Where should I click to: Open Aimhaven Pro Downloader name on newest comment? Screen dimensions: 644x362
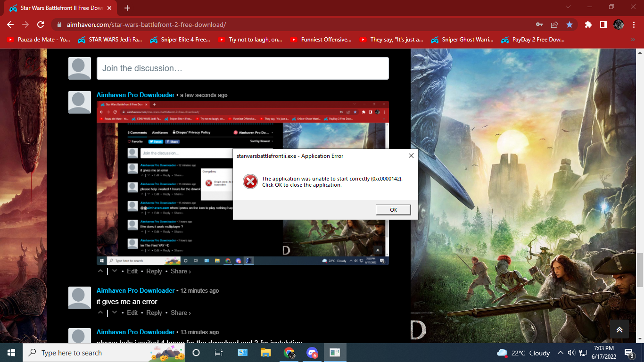136,95
